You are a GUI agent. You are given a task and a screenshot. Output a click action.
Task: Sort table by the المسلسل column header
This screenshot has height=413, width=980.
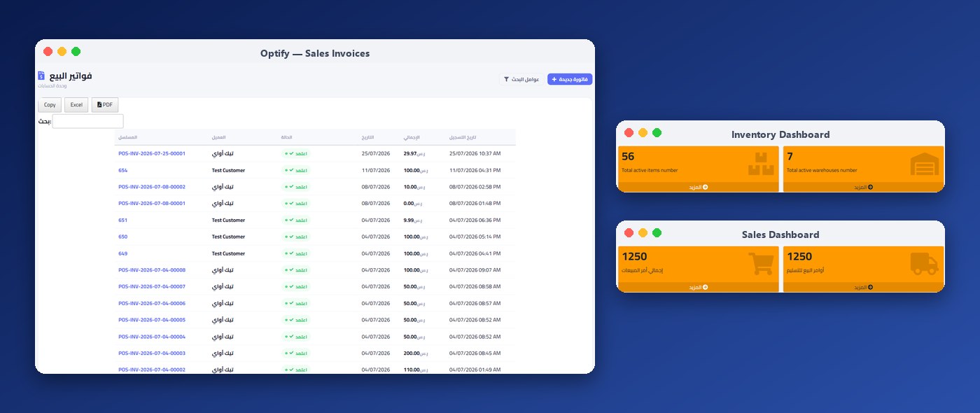[127, 136]
